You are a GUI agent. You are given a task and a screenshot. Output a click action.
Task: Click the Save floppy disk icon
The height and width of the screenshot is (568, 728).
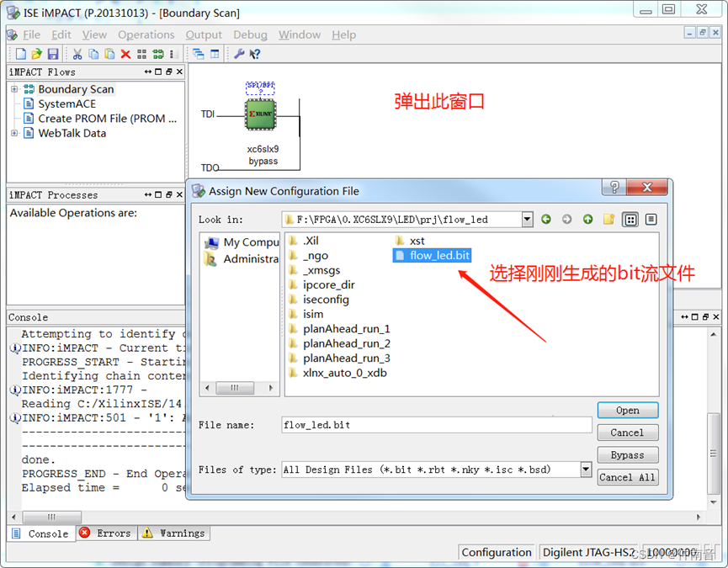(53, 54)
